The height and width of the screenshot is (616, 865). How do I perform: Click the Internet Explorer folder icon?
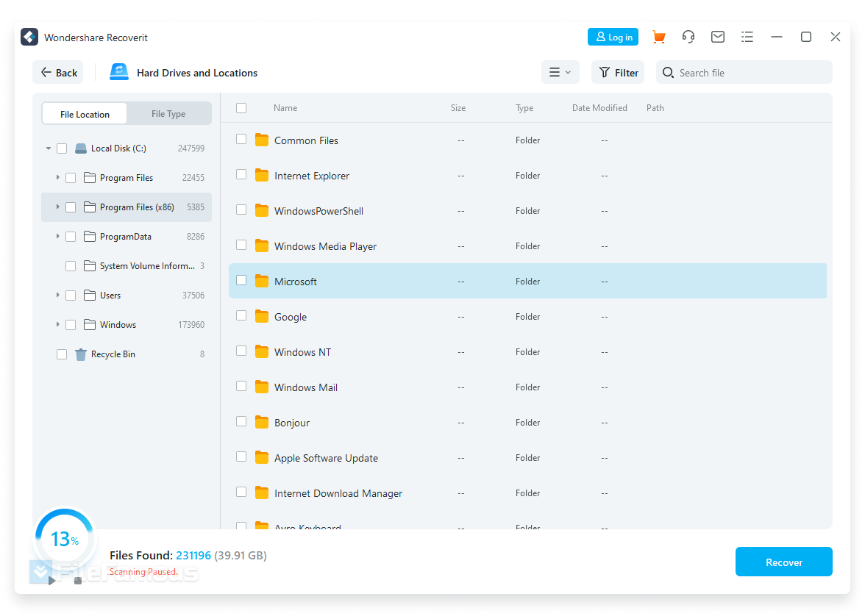[262, 176]
